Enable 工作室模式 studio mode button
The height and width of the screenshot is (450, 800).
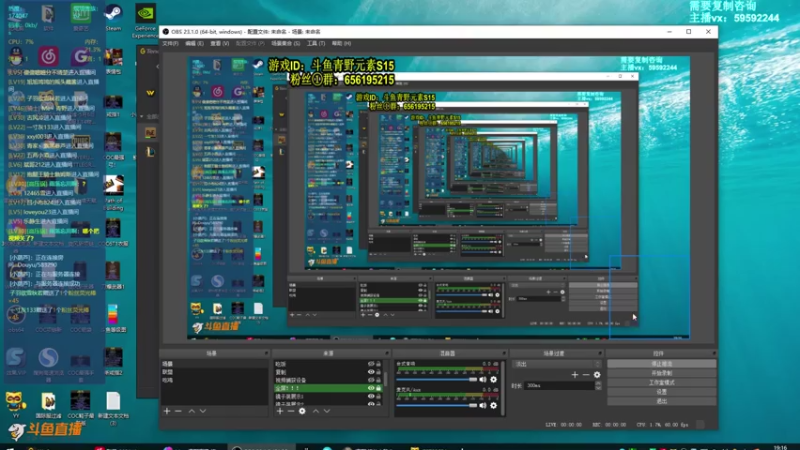coord(662,382)
